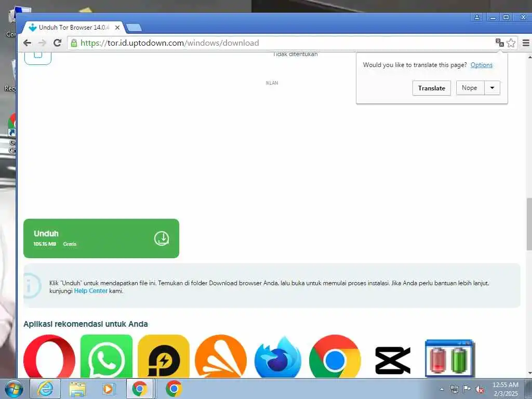Click the second Chrome icon on taskbar

174,389
